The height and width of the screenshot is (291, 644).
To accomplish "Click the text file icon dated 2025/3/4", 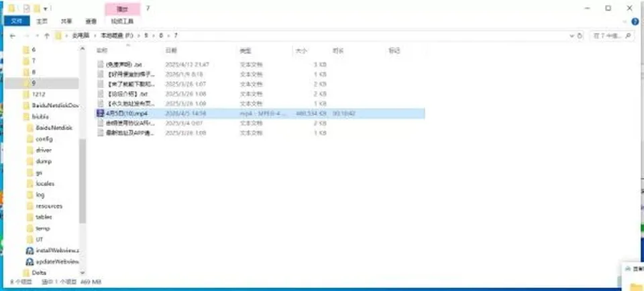I will (x=101, y=123).
